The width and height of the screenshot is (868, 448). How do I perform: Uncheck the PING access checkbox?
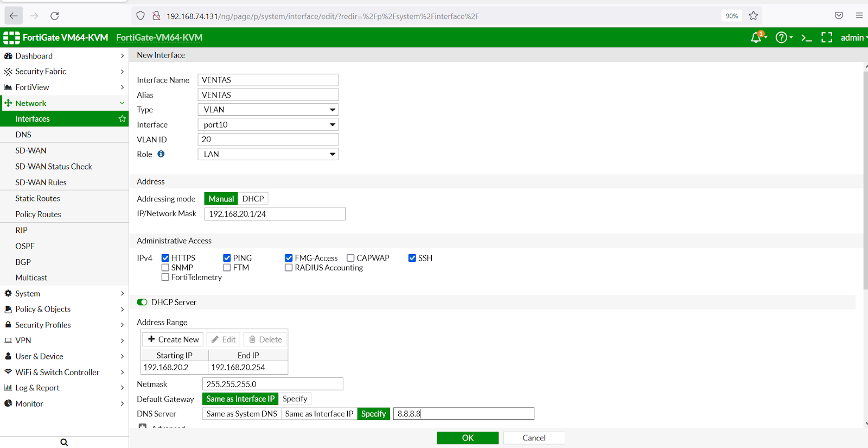pos(227,258)
